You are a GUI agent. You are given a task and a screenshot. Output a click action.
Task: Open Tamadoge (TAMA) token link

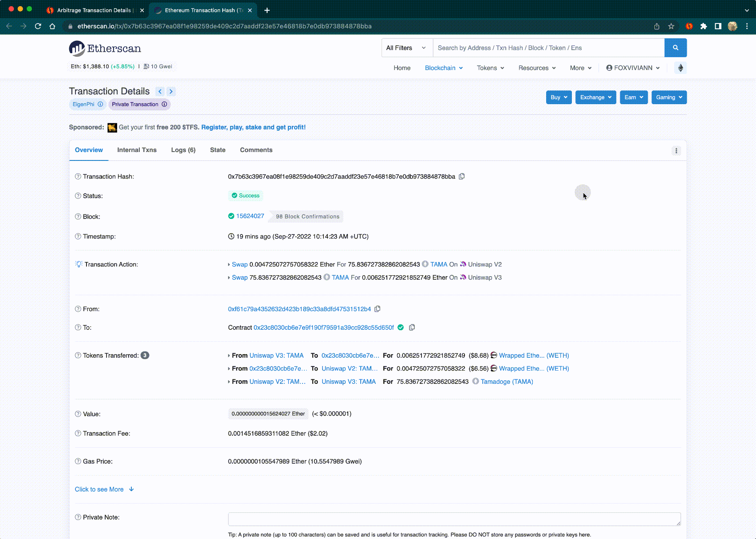[507, 382]
